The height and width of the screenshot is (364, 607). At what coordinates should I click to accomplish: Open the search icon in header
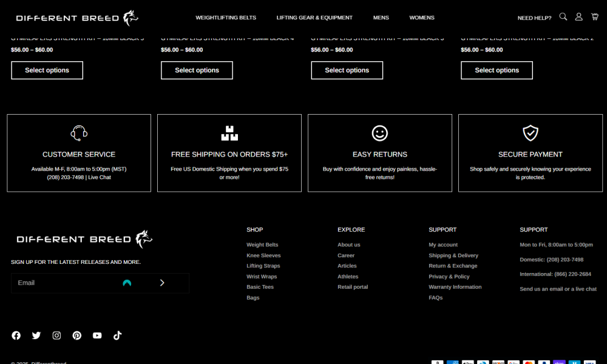click(x=563, y=17)
